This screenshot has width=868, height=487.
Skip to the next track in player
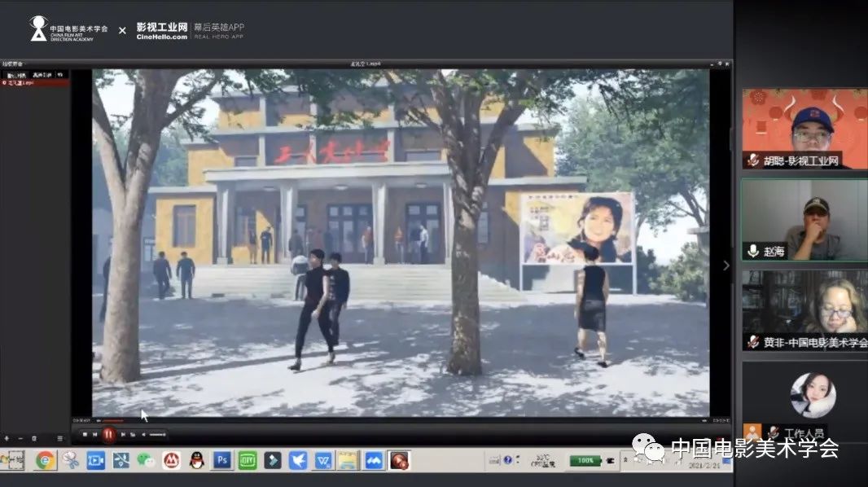pos(123,435)
